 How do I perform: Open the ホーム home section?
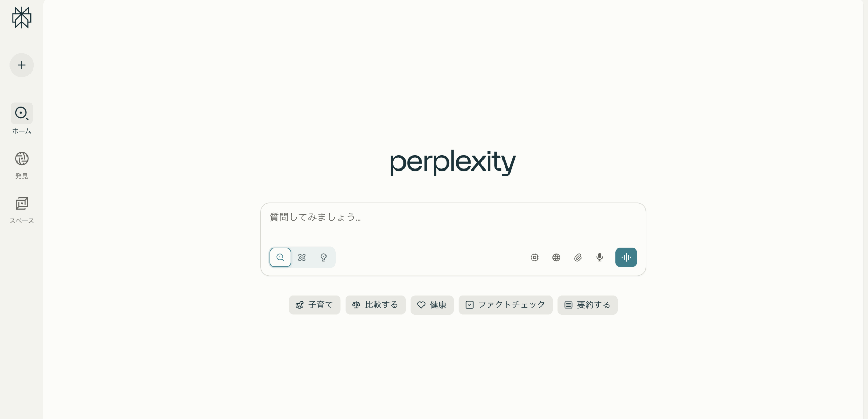pyautogui.click(x=22, y=119)
